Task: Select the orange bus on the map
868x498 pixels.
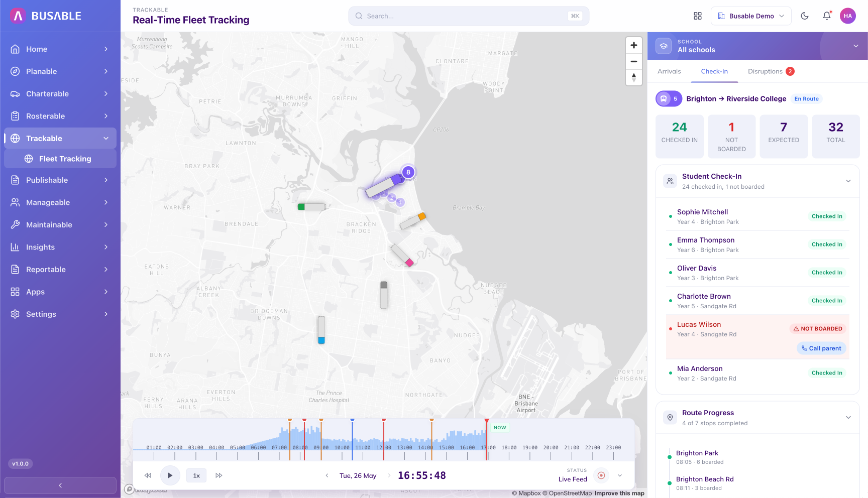Action: tap(413, 220)
